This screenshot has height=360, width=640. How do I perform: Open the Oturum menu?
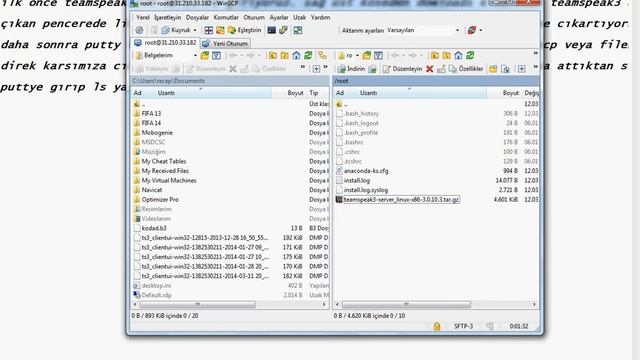pyautogui.click(x=254, y=18)
